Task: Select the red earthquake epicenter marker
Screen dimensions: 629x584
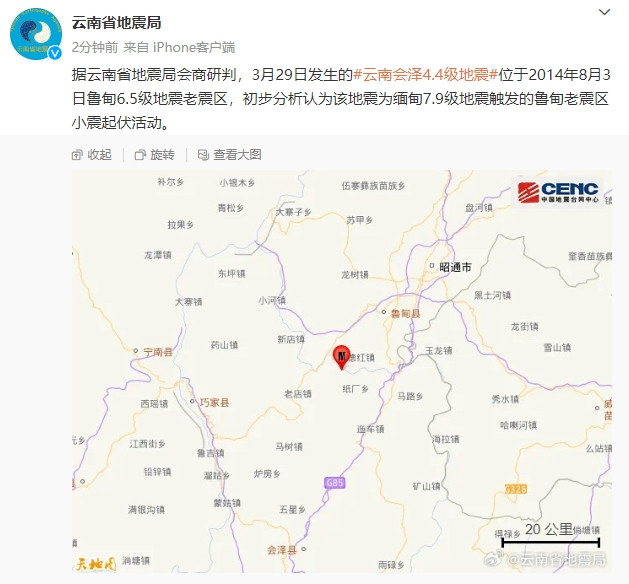Action: [342, 357]
